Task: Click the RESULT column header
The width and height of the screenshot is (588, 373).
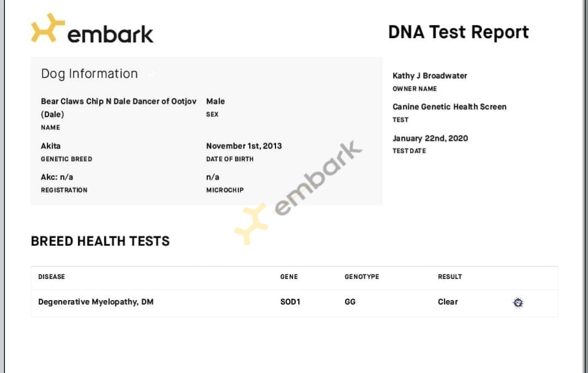Action: tap(450, 277)
